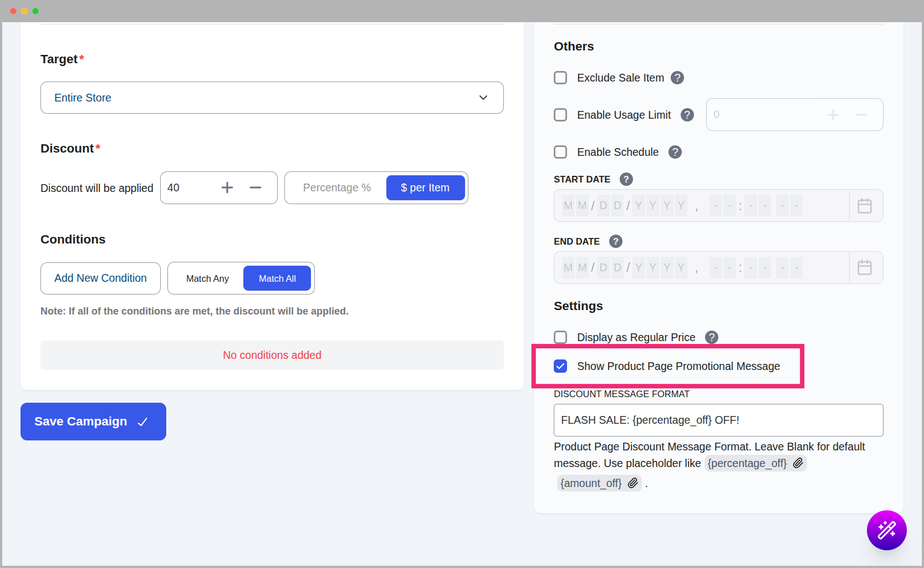Click the Save Campaign button

coord(93,422)
